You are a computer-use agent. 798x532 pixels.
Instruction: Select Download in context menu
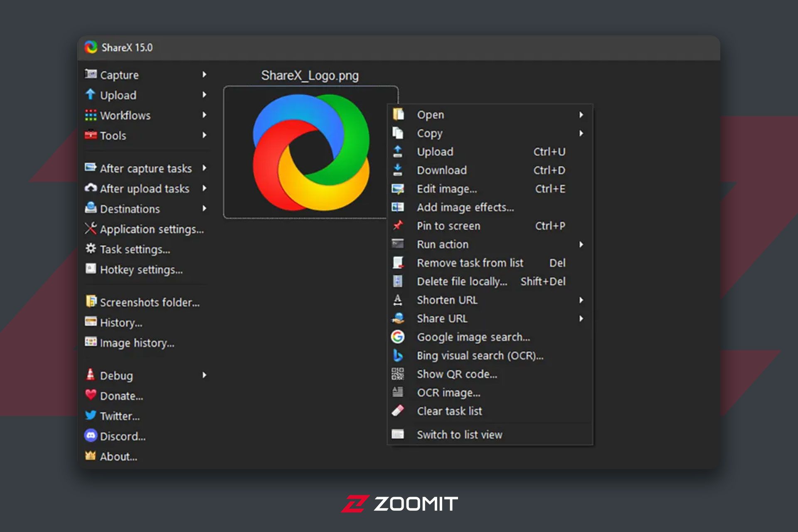pyautogui.click(x=490, y=170)
